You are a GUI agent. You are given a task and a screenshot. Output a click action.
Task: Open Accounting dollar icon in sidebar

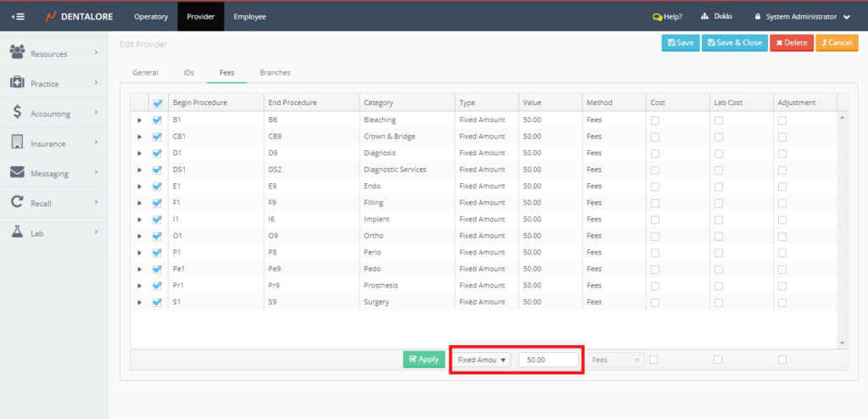click(17, 113)
